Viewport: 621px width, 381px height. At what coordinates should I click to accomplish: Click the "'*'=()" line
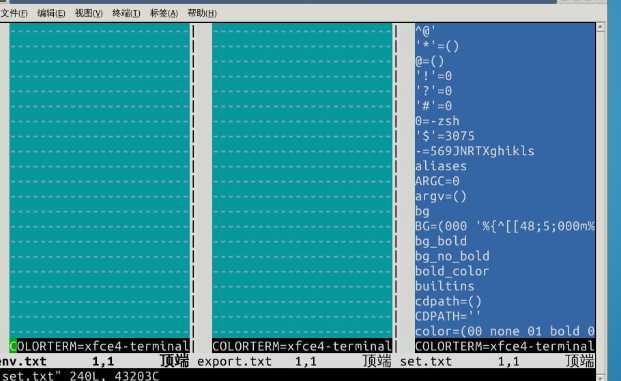(437, 46)
